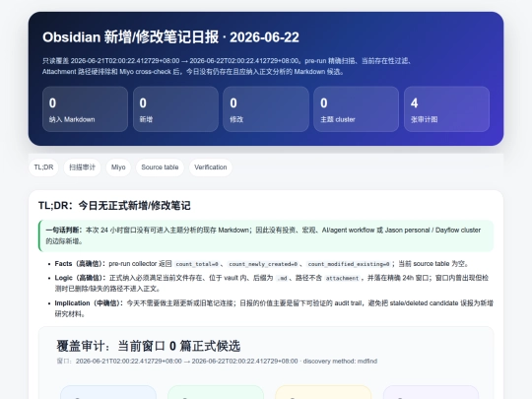Click the header summary paragraph starting 只读覆盖
The image size is (532, 399).
[x=228, y=66]
